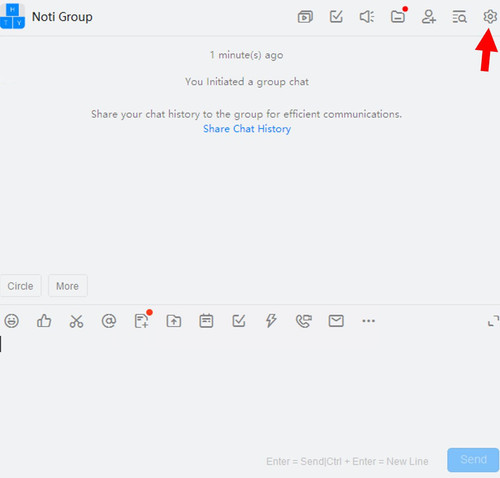
Task: Select the screenshot scissors tool
Action: (76, 321)
